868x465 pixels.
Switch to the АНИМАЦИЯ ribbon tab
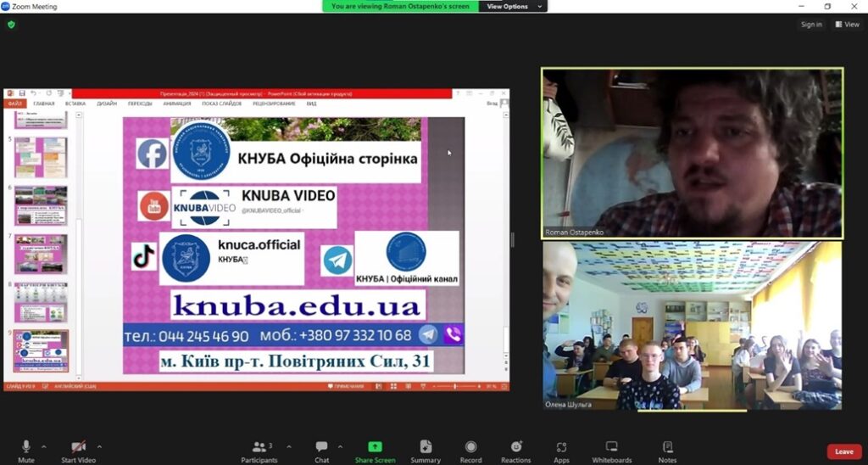176,104
